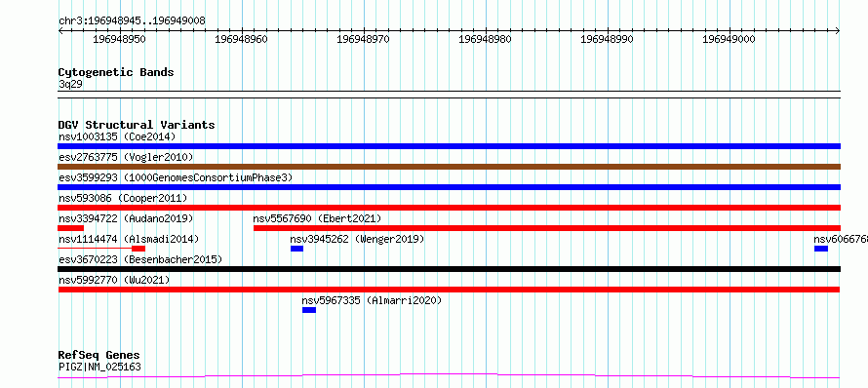
Task: Click ruler position 196949000
Action: pyautogui.click(x=730, y=39)
